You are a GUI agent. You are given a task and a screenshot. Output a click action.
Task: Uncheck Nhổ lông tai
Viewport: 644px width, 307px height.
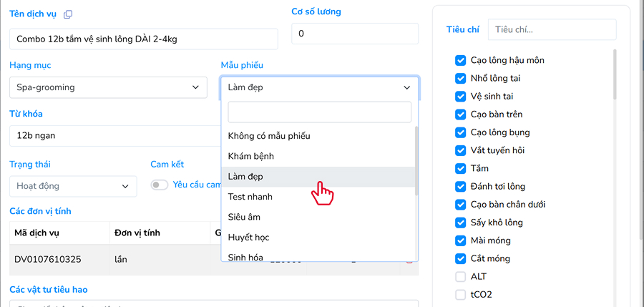pyautogui.click(x=460, y=78)
